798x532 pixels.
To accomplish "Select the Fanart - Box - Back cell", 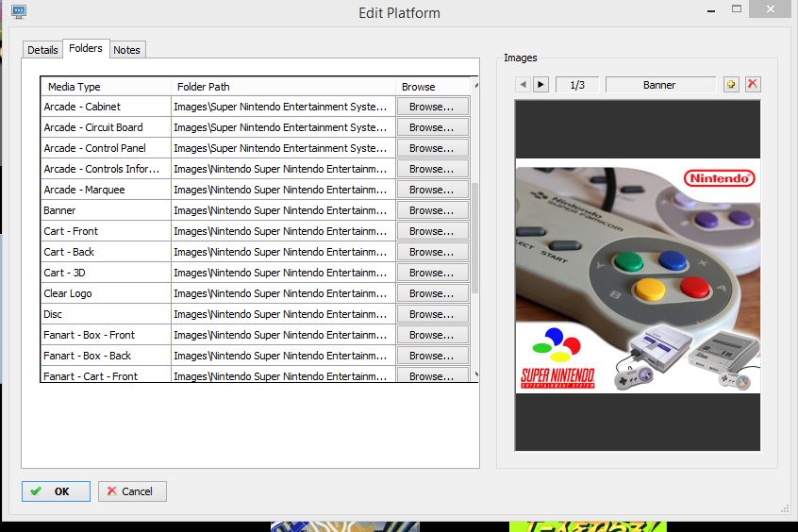I will point(106,356).
